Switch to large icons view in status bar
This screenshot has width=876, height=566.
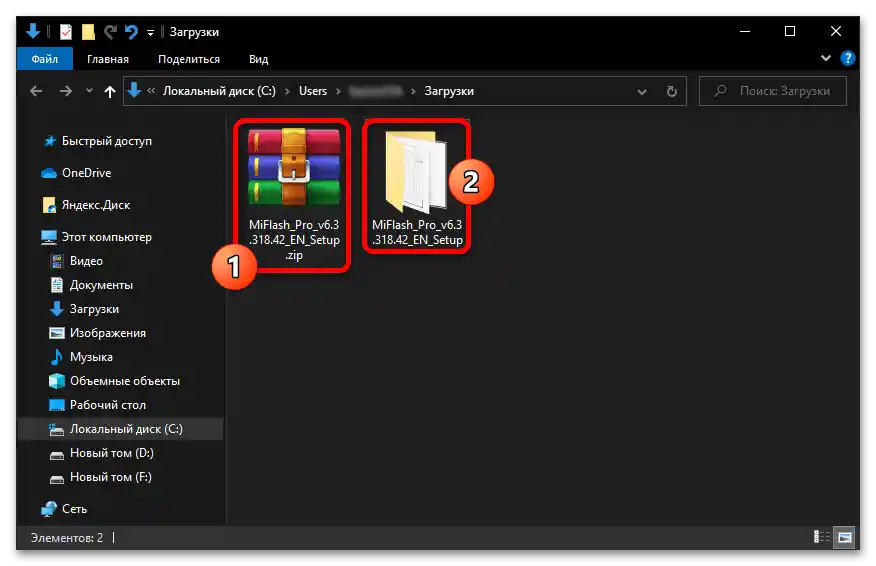click(844, 538)
